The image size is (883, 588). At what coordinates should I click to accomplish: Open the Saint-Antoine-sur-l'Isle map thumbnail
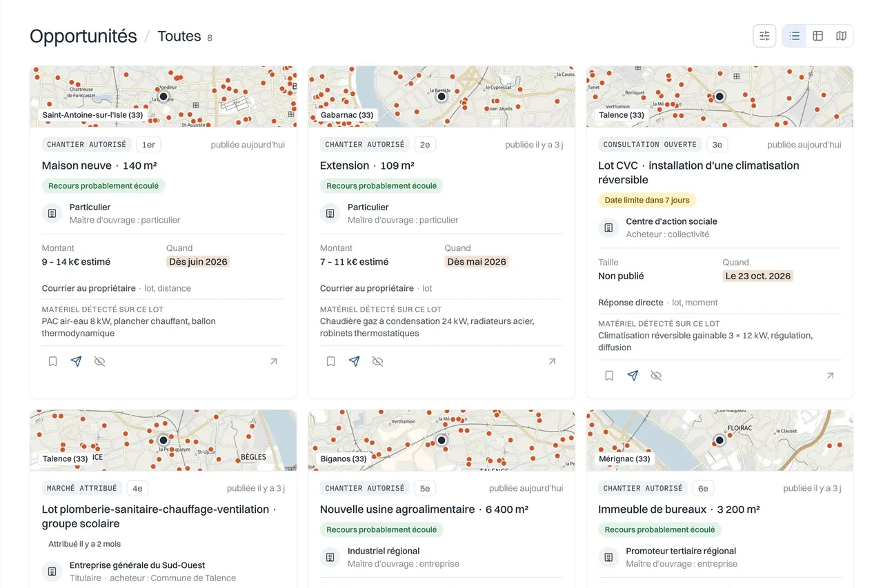[163, 97]
